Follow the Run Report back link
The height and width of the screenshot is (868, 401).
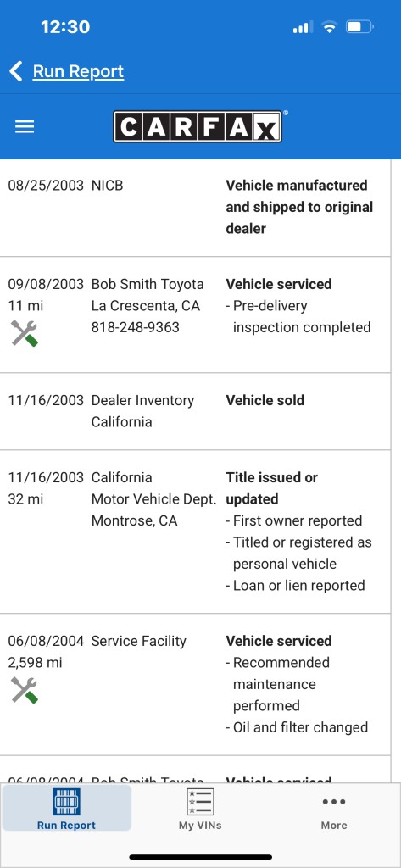tap(78, 71)
